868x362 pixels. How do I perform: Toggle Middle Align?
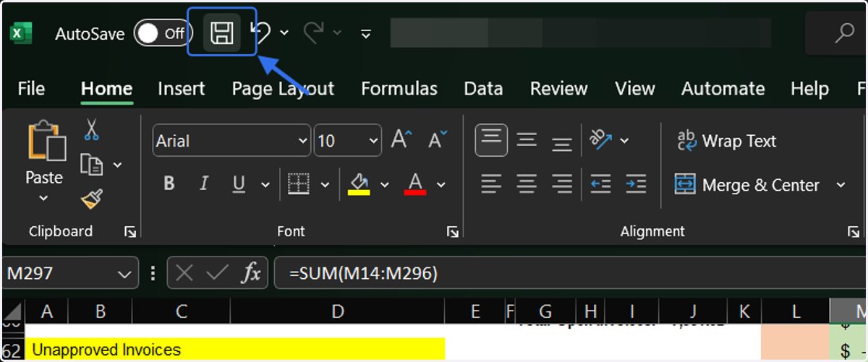pos(527,139)
